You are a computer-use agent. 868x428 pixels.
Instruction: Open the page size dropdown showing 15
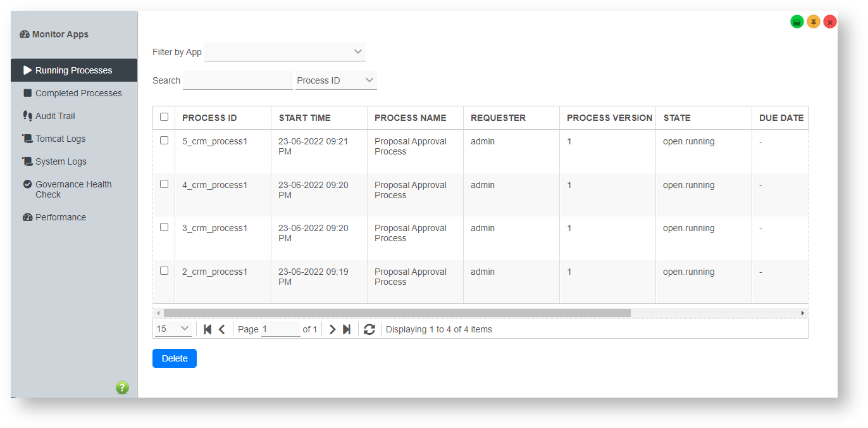pos(173,329)
